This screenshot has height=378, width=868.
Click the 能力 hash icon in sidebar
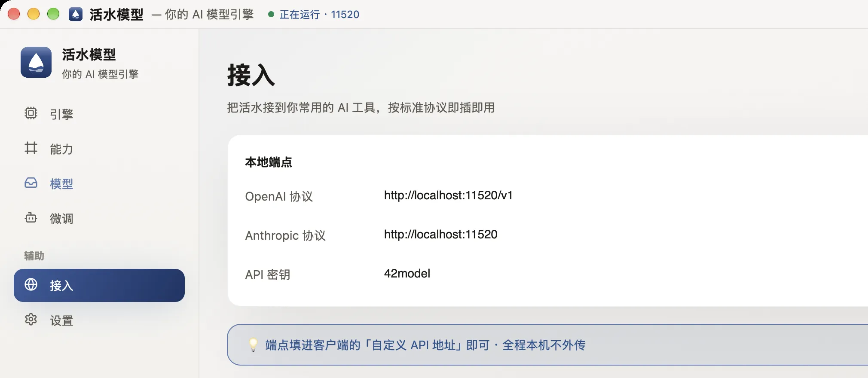(x=31, y=148)
